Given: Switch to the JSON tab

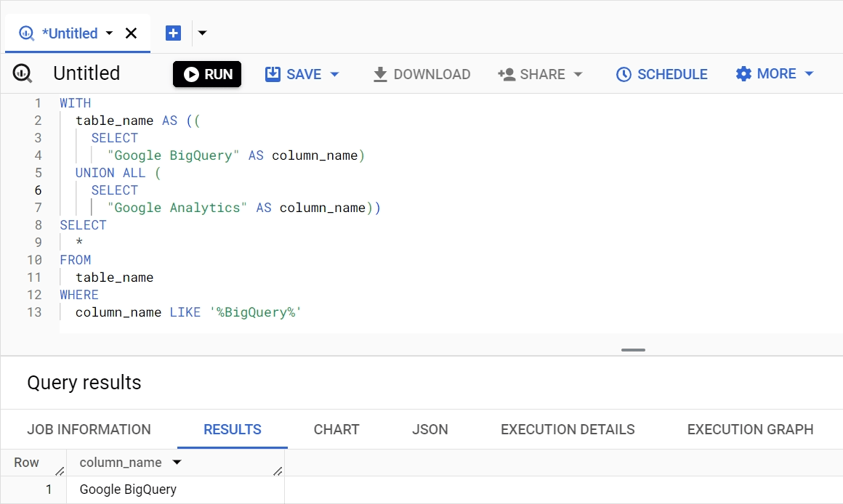Looking at the screenshot, I should click(429, 429).
